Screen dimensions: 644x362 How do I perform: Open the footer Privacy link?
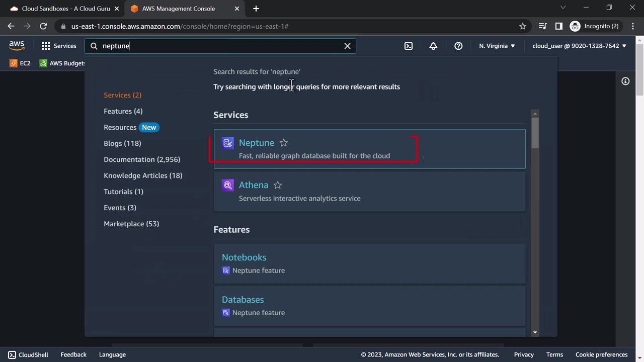[524, 354]
